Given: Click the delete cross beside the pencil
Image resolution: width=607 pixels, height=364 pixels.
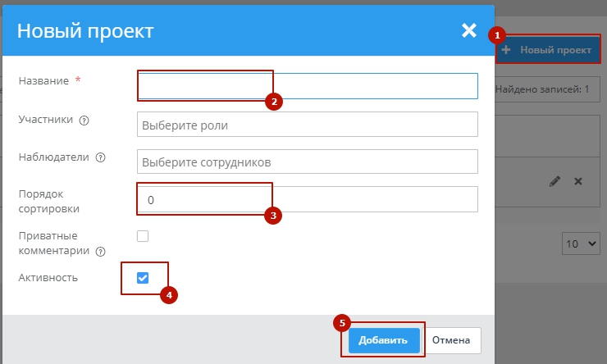Looking at the screenshot, I should click(x=577, y=181).
